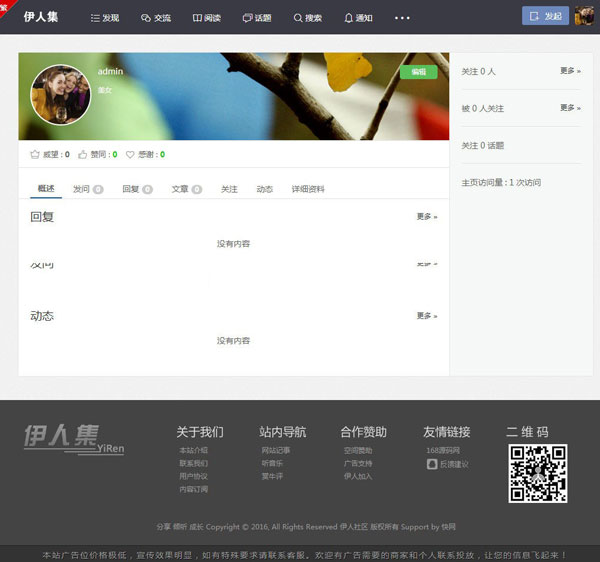Open 本站介绍 footer link

click(194, 450)
